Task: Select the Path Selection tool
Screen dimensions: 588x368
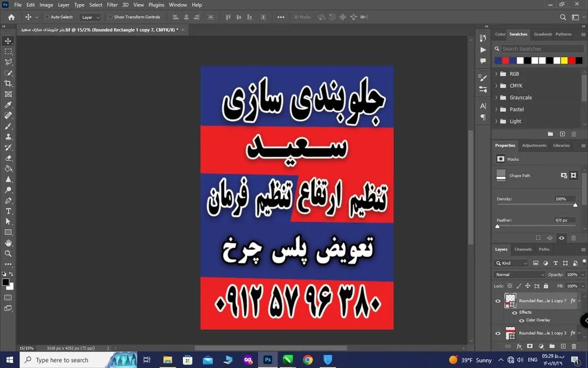Action: coord(8,221)
